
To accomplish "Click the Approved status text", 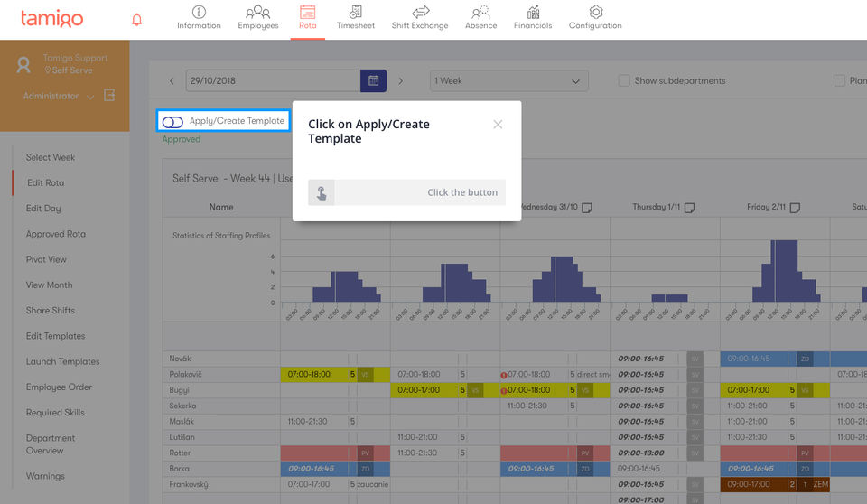I will click(181, 139).
